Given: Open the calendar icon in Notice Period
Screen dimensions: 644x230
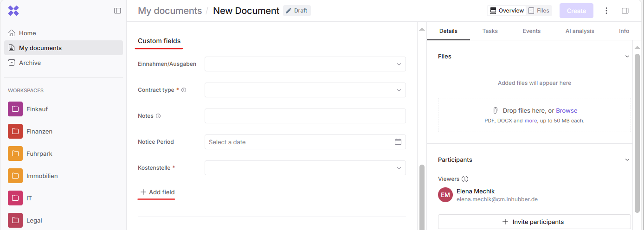Looking at the screenshot, I should pos(398,142).
